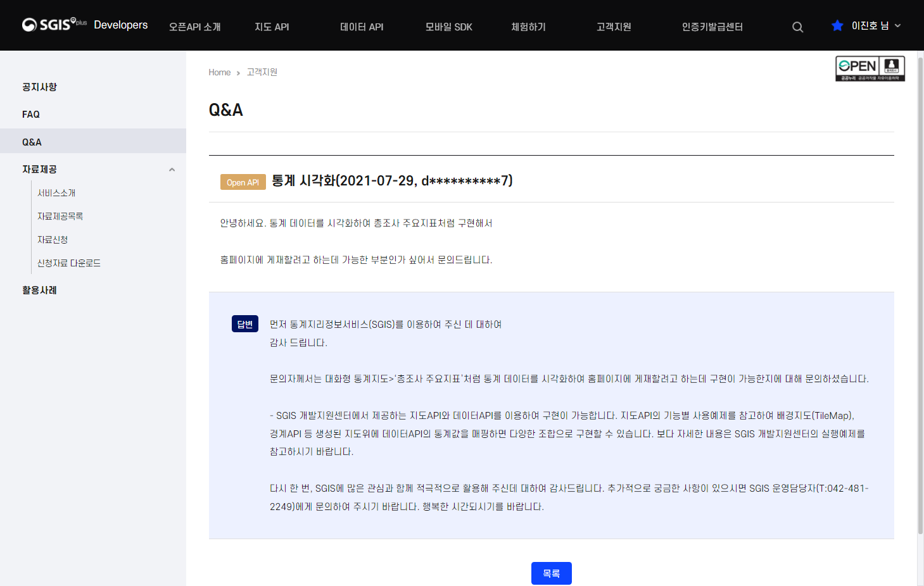The height and width of the screenshot is (586, 924).
Task: Select the Q&A sidebar item
Action: (x=30, y=141)
